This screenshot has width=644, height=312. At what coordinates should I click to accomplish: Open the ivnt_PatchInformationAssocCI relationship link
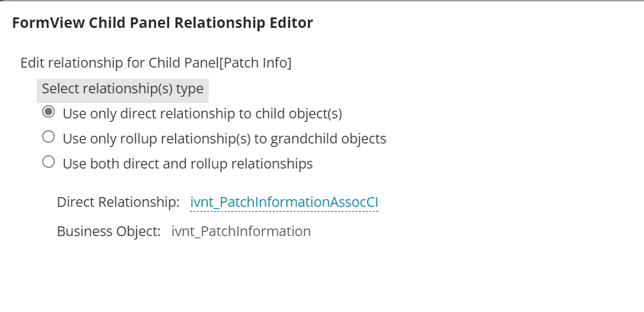click(x=284, y=202)
